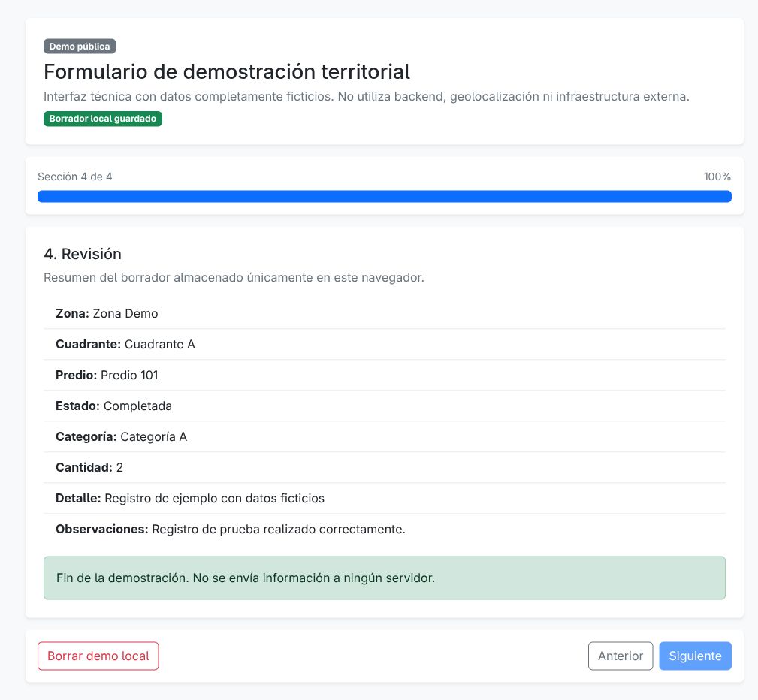Select the Estado: Completada row
This screenshot has height=700, width=758.
(385, 406)
